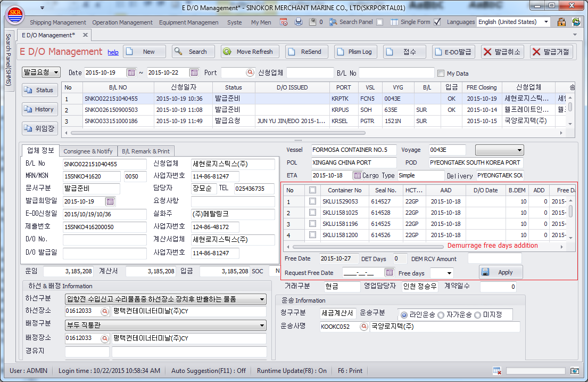The width and height of the screenshot is (588, 382).
Task: Switch to the Consignee & Notify tab
Action: point(88,151)
